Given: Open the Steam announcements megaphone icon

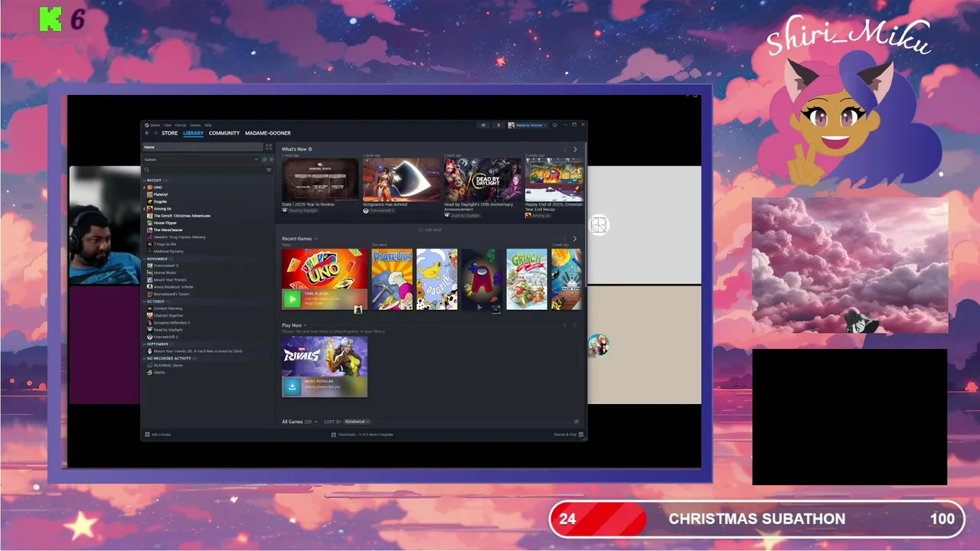Looking at the screenshot, I should [483, 126].
